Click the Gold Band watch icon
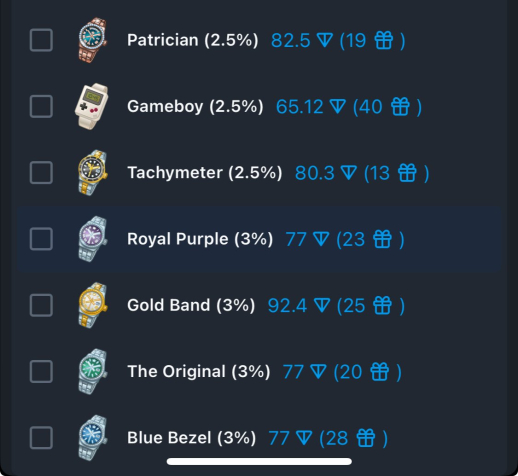This screenshot has height=476, width=518. tap(92, 305)
